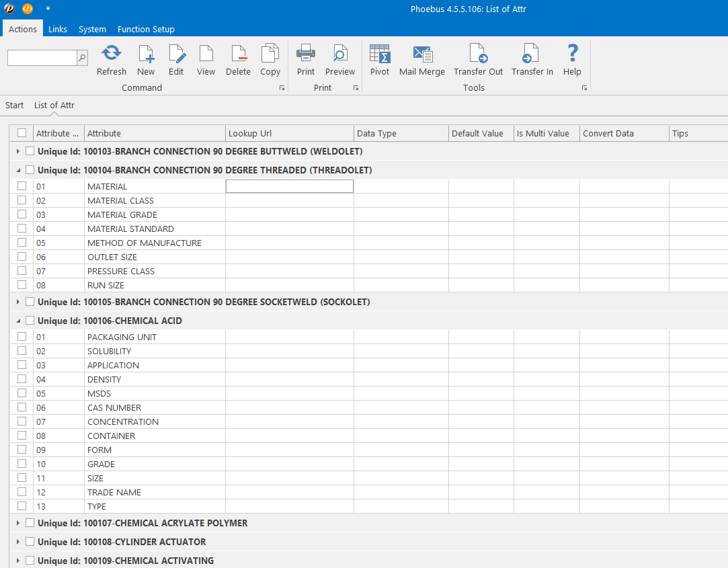Collapse the 100104 THREADOLET group

coord(17,171)
